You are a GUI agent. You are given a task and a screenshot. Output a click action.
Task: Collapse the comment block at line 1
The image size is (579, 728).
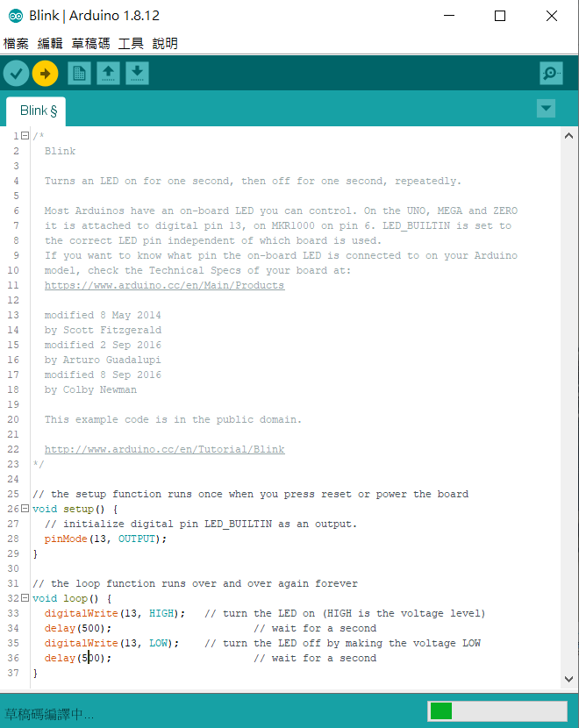(x=25, y=136)
